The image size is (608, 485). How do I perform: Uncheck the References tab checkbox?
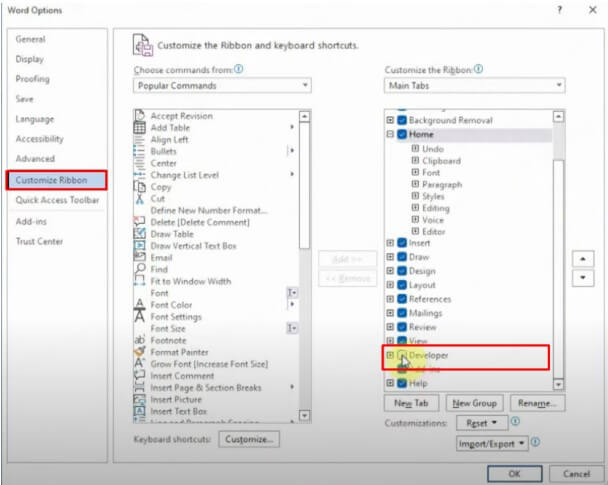pos(402,299)
